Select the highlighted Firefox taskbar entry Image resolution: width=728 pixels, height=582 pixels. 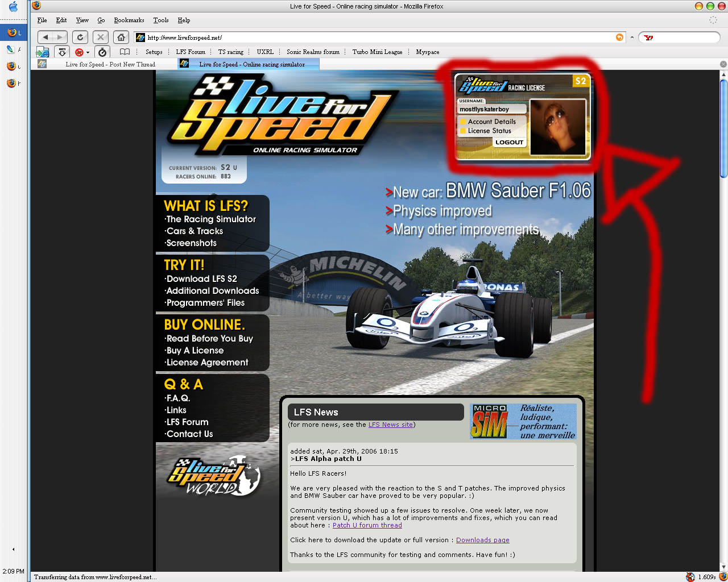[x=14, y=32]
